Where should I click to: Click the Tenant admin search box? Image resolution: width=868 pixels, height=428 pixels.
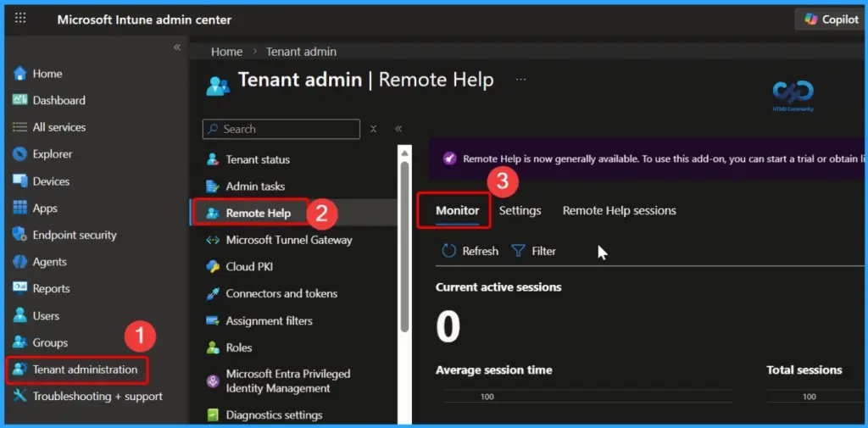click(281, 129)
